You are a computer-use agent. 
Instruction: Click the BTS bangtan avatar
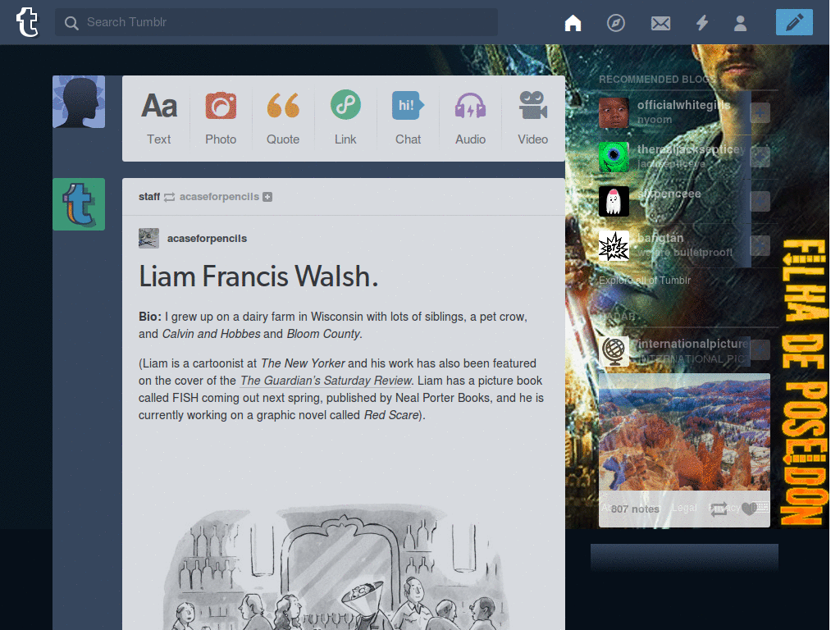coord(614,246)
